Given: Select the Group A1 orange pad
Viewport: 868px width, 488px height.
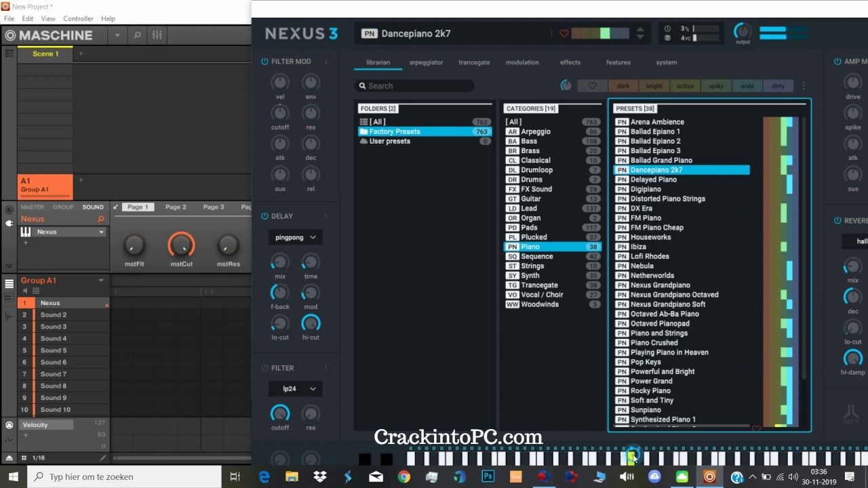Looking at the screenshot, I should coord(45,186).
